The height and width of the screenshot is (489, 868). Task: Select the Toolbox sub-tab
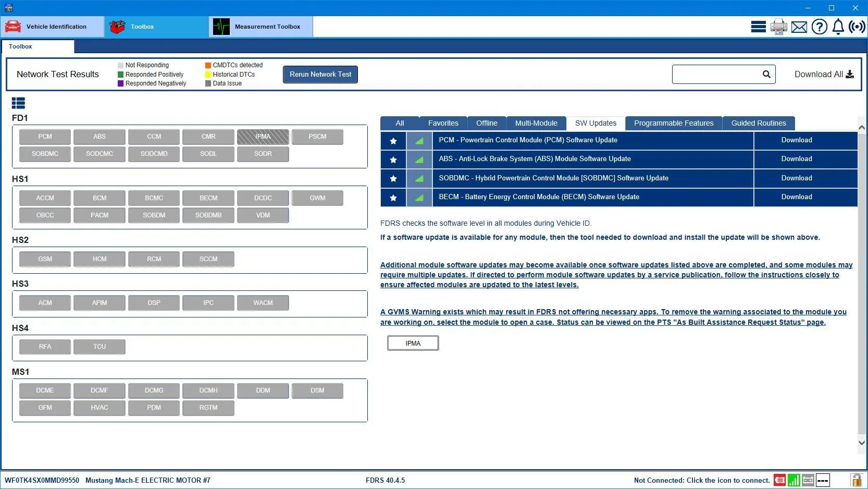point(38,46)
